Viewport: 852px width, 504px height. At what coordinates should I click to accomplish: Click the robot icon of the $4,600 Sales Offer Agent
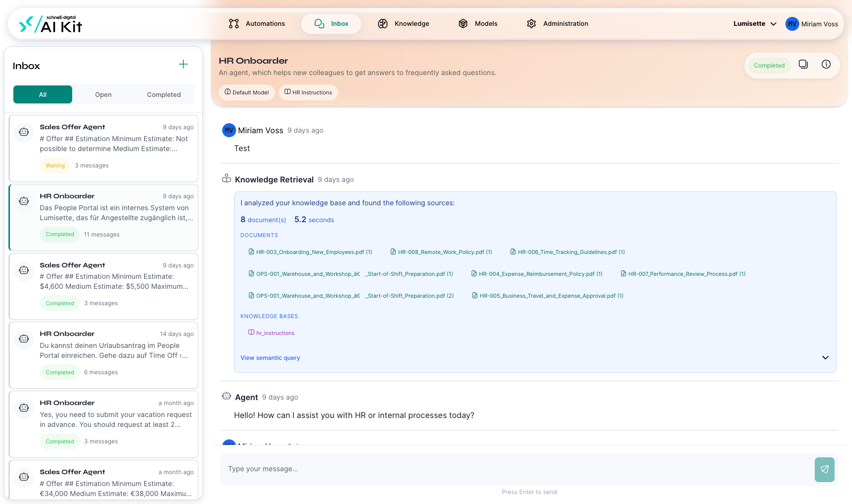(x=24, y=270)
